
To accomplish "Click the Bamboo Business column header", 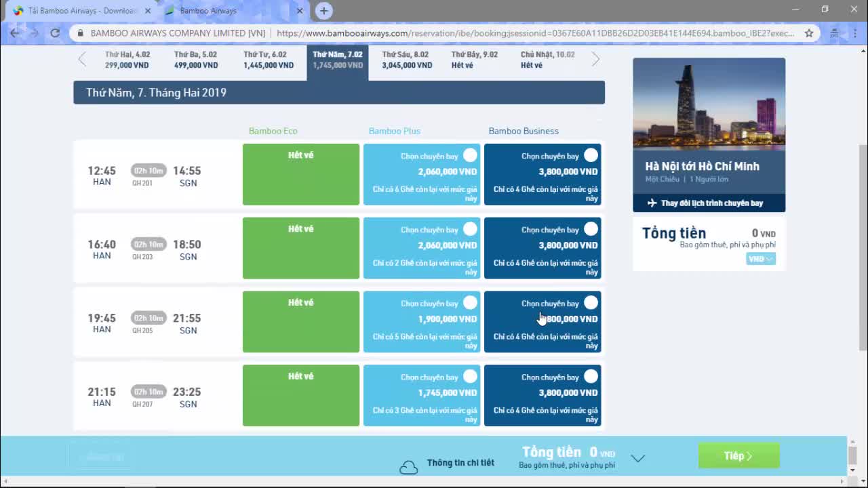I will pyautogui.click(x=524, y=131).
